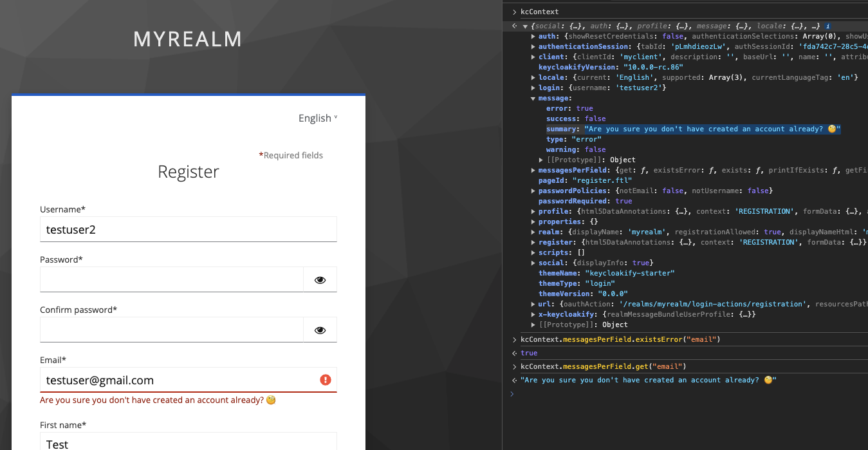Expand the message [[Prototype]] object
The height and width of the screenshot is (450, 868).
541,160
